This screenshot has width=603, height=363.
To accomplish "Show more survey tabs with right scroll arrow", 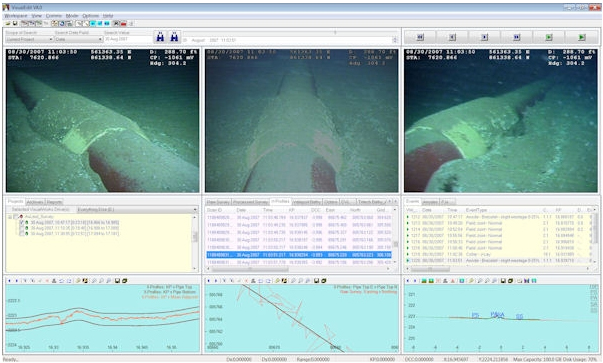I will 395,201.
